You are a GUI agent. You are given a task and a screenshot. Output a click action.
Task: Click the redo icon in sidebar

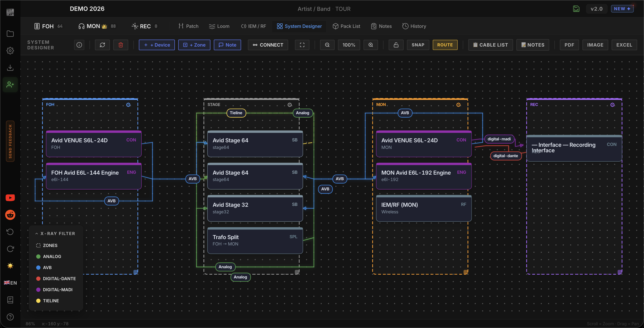pyautogui.click(x=10, y=249)
